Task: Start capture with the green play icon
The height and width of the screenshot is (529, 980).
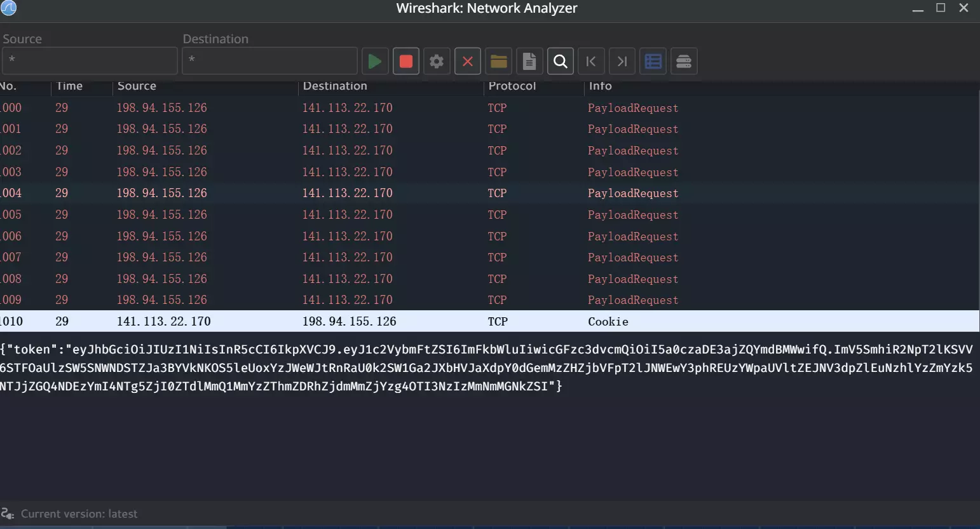Action: tap(375, 62)
